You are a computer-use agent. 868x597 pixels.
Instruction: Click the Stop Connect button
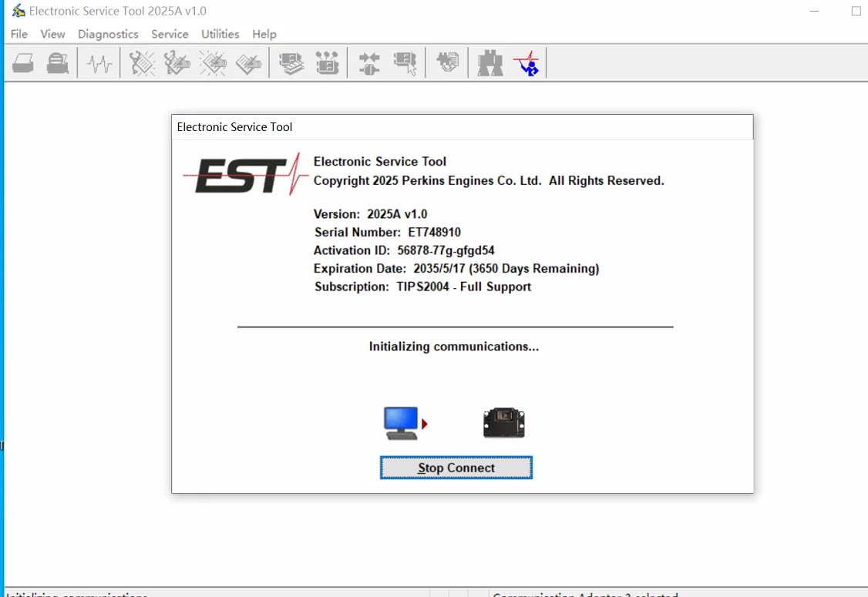coord(456,468)
